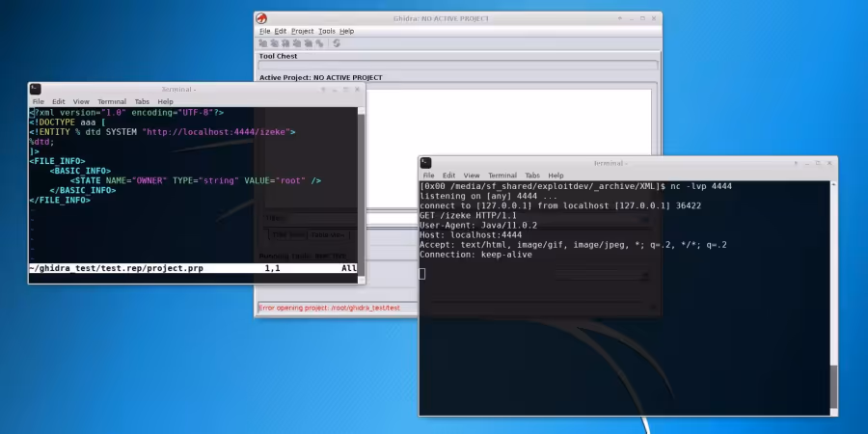The width and height of the screenshot is (868, 434).
Task: Minimize the Ghidra window
Action: tap(632, 18)
